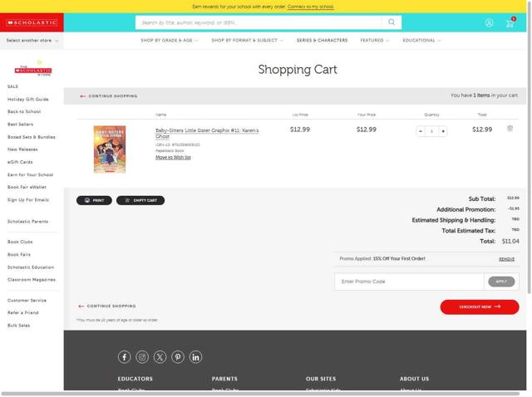This screenshot has width=532, height=397.
Task: Open Best Sellers in the sidebar
Action: click(x=20, y=125)
